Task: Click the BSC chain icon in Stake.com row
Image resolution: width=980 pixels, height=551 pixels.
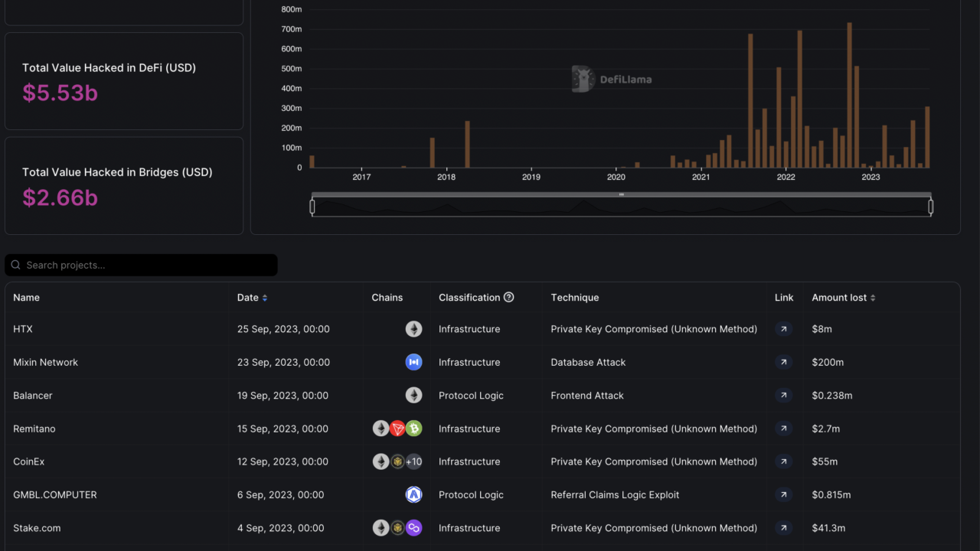Action: click(397, 528)
